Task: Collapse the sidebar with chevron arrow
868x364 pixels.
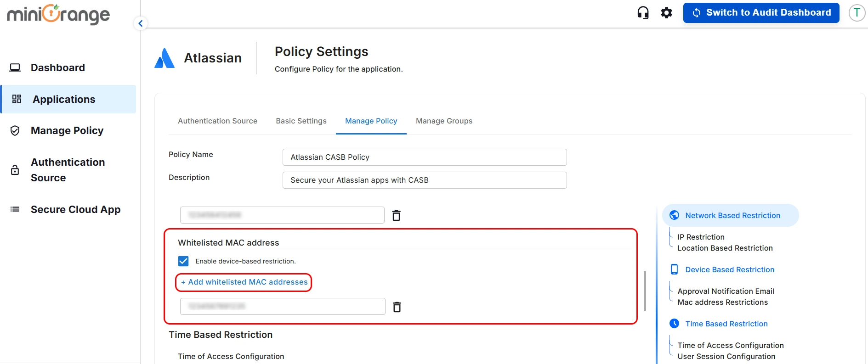Action: click(x=141, y=23)
